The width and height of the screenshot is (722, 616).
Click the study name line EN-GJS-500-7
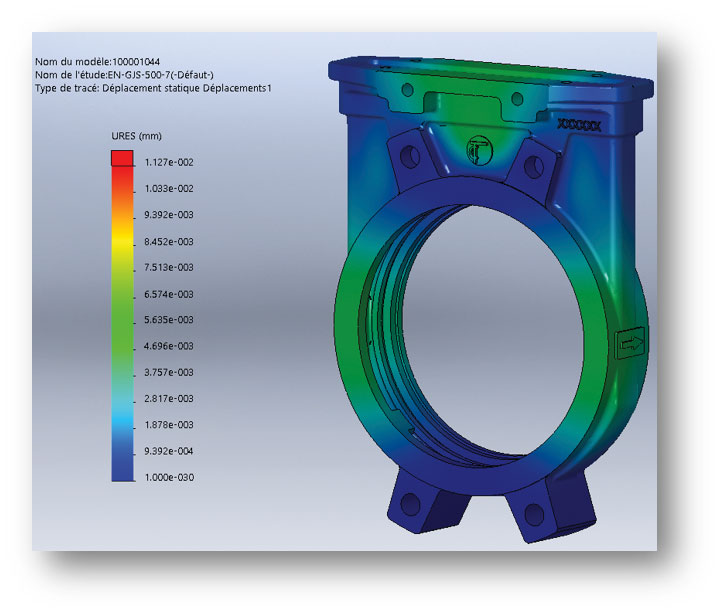click(x=124, y=75)
